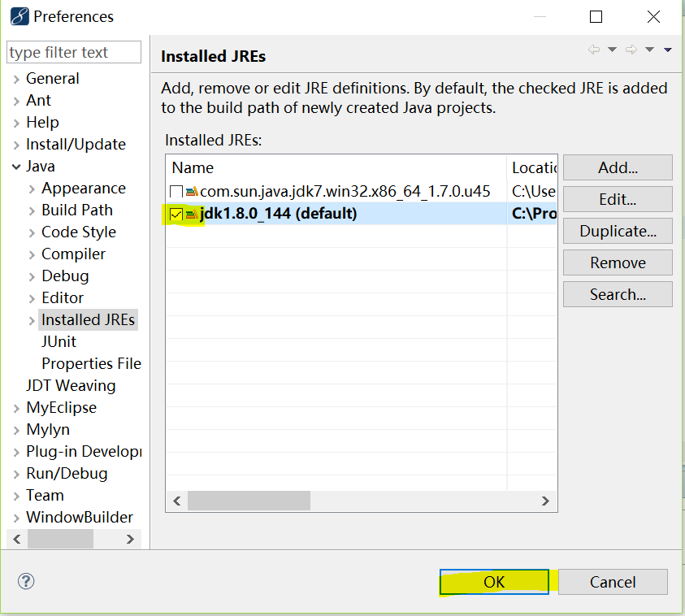Expand the Installed JREs node arrow
This screenshot has height=616, width=685.
click(x=32, y=320)
